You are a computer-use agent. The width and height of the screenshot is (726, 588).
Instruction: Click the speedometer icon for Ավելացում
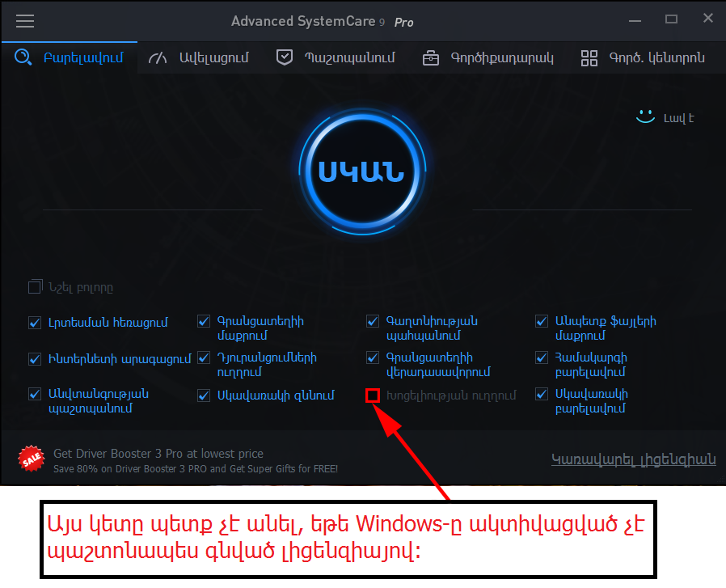[158, 58]
